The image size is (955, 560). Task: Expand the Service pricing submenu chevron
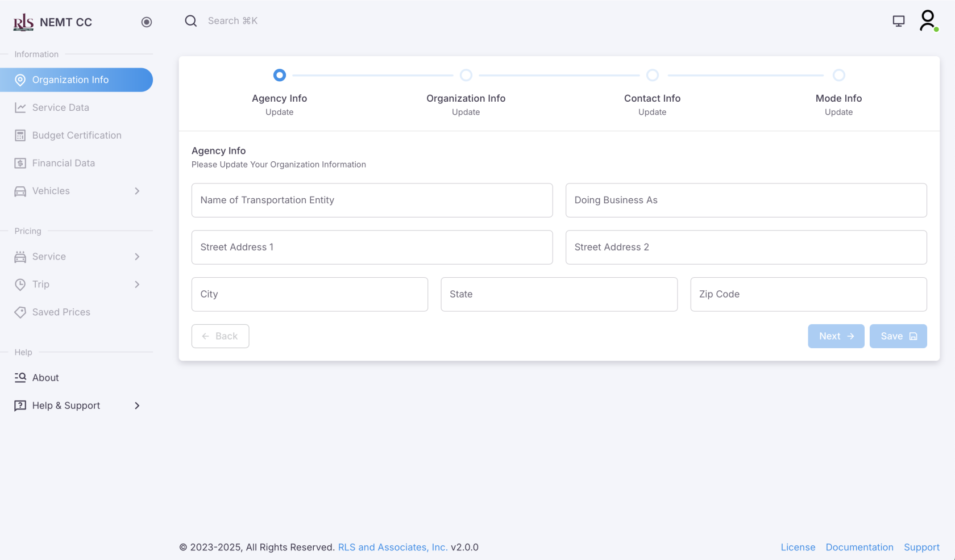[137, 257]
